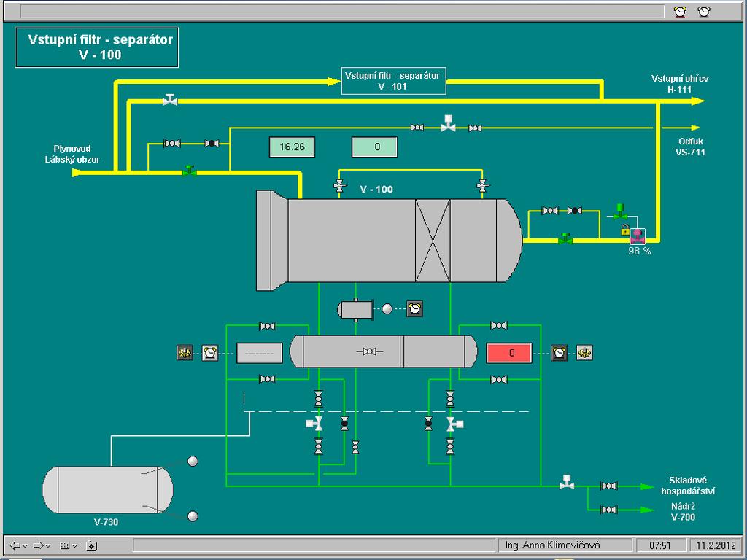Open alarm clock icon beside small upper vessel
The width and height of the screenshot is (747, 560).
[x=415, y=309]
